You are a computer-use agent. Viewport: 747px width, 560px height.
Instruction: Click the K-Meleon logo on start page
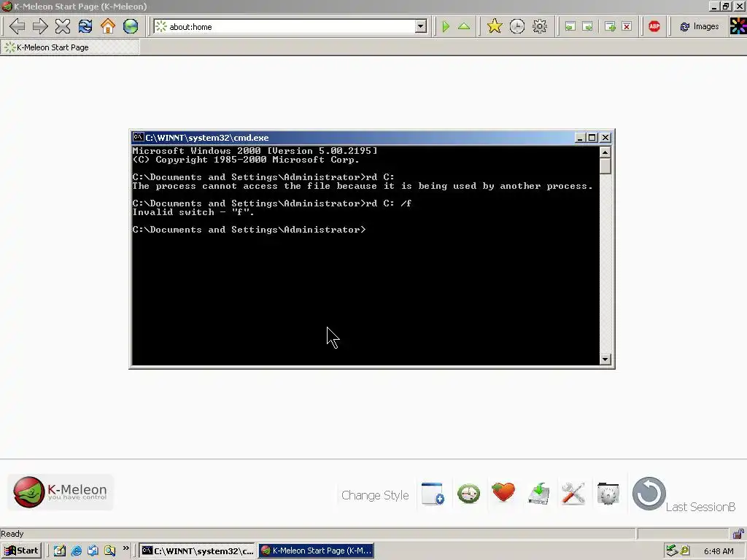pos(61,492)
